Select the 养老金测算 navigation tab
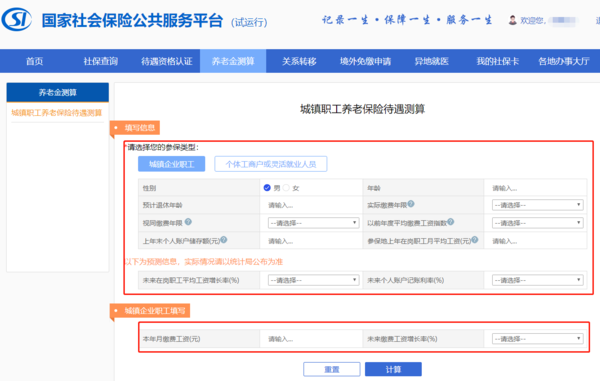The height and width of the screenshot is (381, 600). click(x=233, y=61)
